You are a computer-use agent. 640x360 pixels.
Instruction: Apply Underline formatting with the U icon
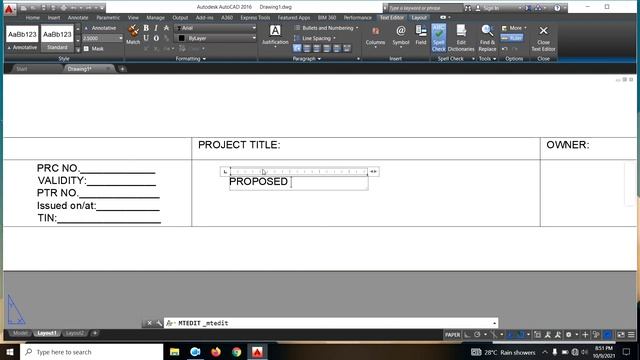pos(146,38)
